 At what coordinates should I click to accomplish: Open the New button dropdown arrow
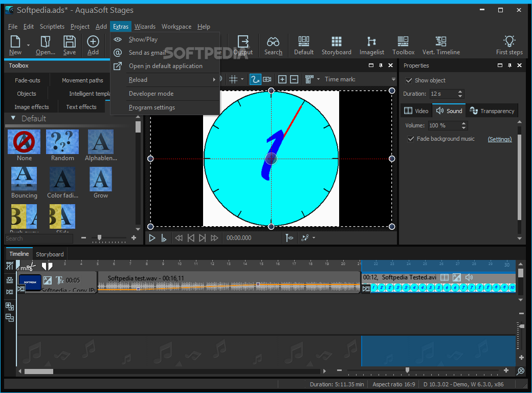[x=28, y=45]
